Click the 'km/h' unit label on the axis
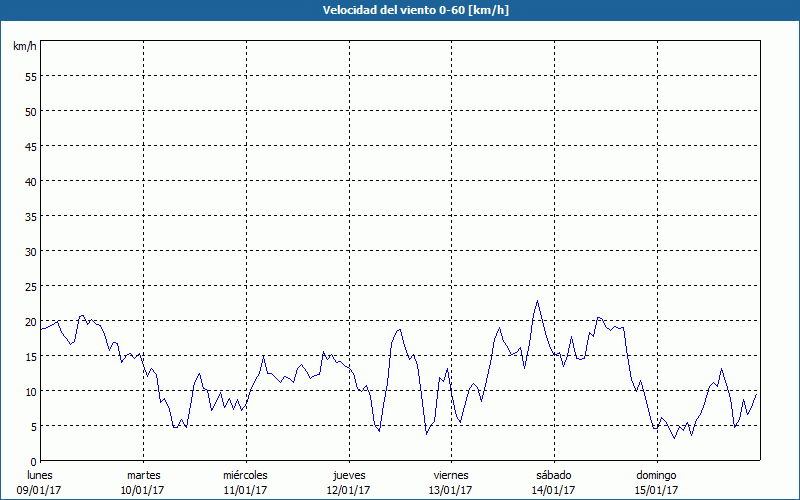 pos(25,47)
